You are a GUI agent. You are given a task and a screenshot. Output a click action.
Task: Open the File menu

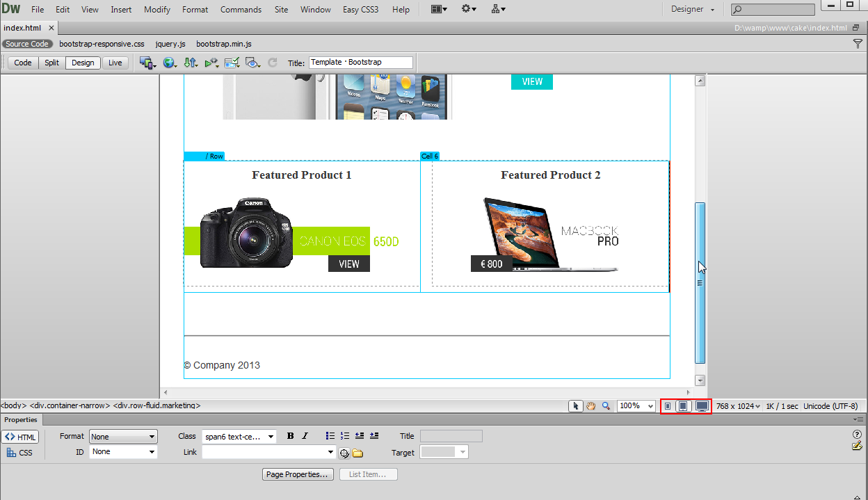click(x=38, y=10)
